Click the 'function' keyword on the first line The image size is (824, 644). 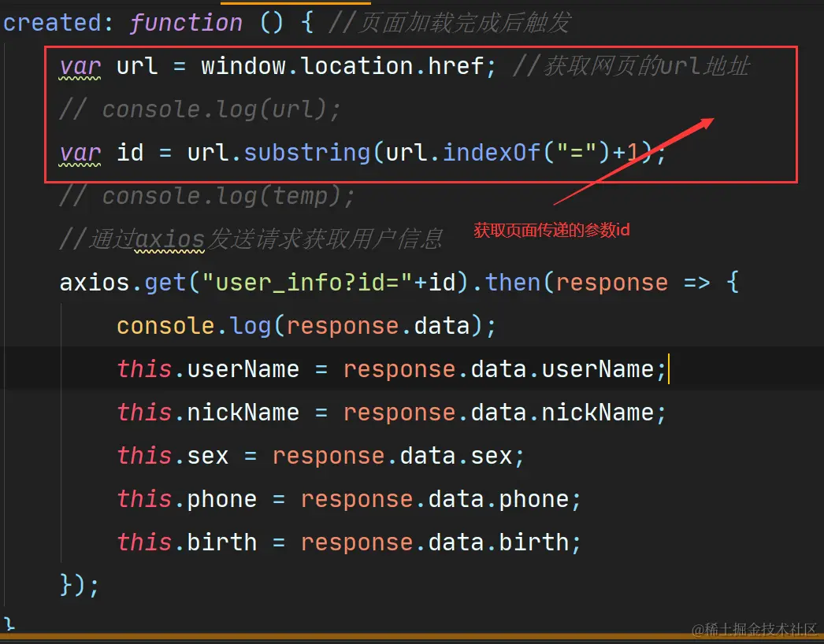tap(186, 23)
